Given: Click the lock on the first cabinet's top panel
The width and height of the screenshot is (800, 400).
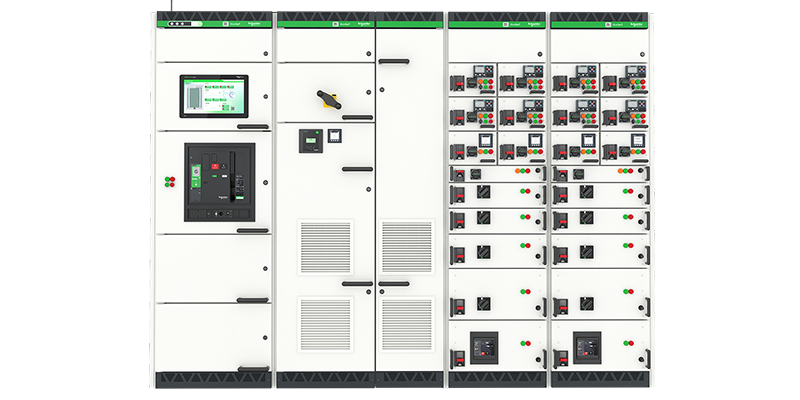Looking at the screenshot, I should click(x=265, y=54).
